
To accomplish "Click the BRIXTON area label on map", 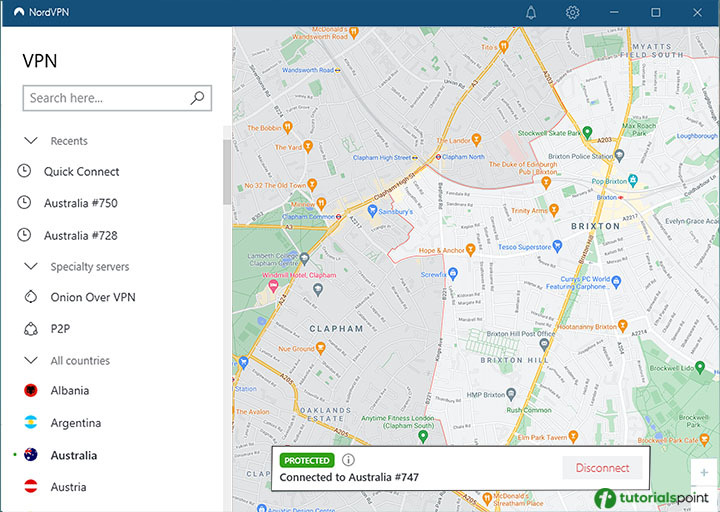I will [x=596, y=226].
